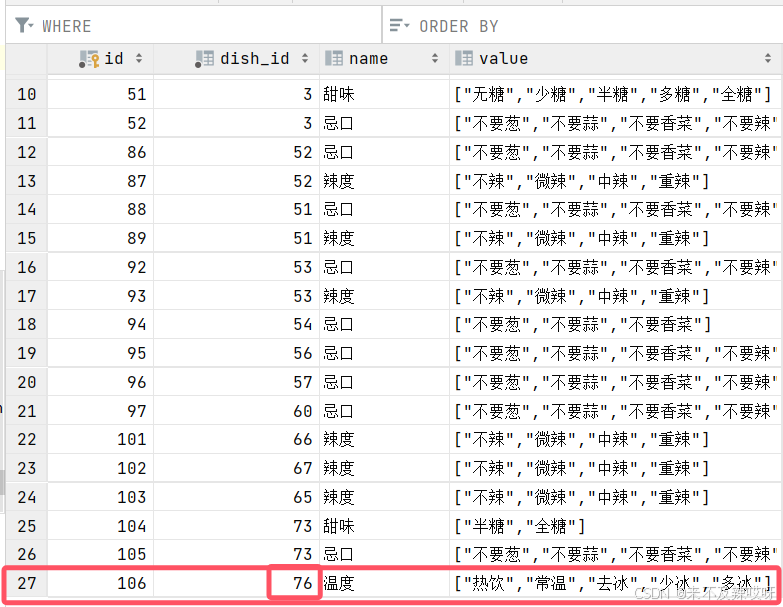783x607 pixels.
Task: Click value cell in row 12 for id 86
Action: coord(616,152)
